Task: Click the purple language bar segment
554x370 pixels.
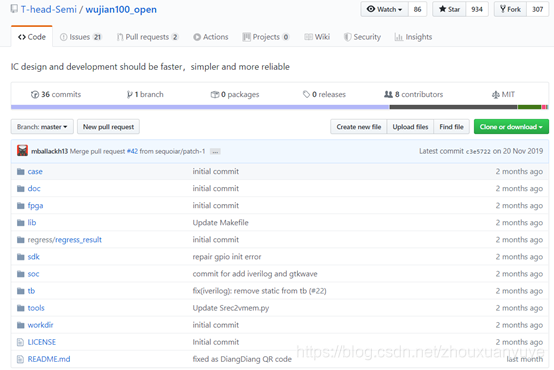Action: tap(200, 107)
